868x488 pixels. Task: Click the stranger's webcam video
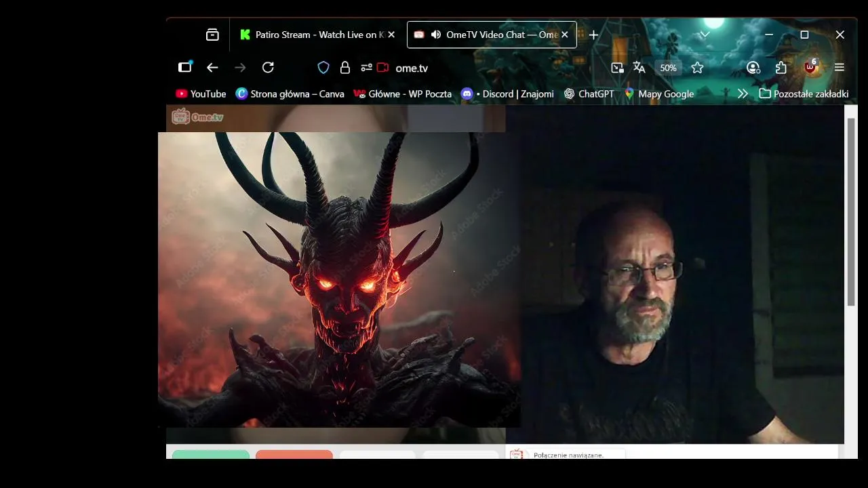coord(675,274)
